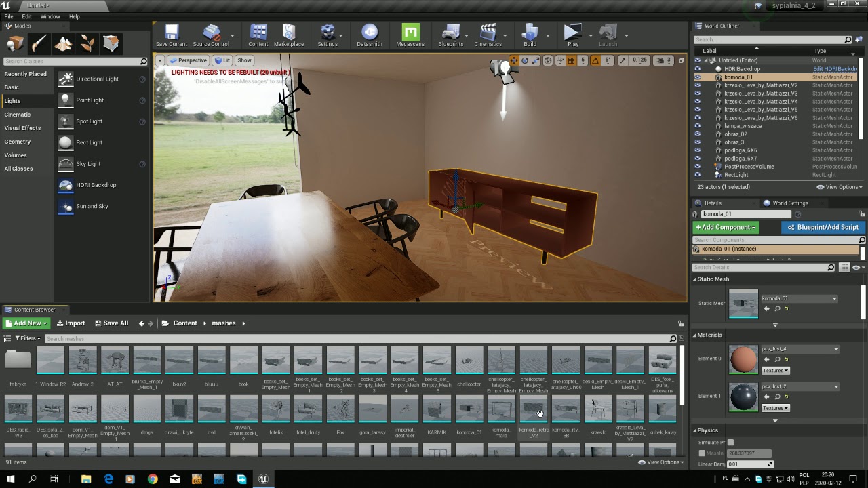Viewport: 868px width, 488px height.
Task: Toggle rotation snapping triangle icon
Action: click(595, 60)
